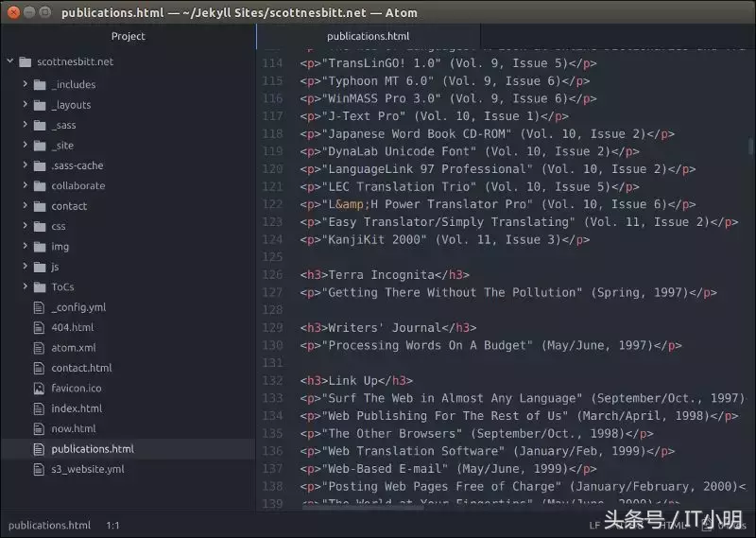Open favicon.ico from the tree

point(77,389)
